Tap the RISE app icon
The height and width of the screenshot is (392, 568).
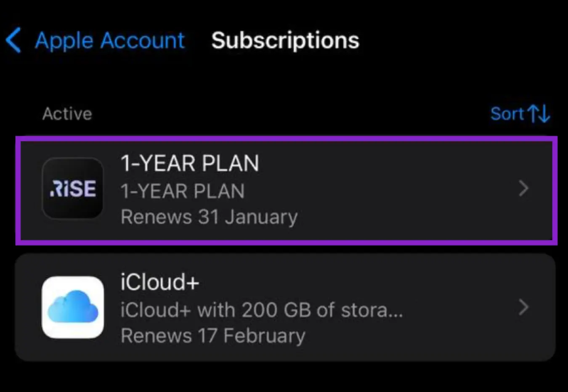tap(72, 188)
